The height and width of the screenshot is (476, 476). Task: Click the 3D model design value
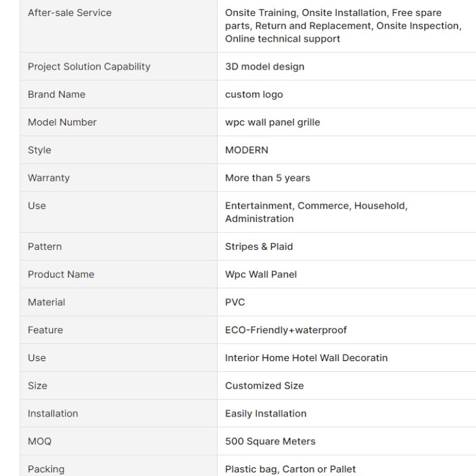click(265, 67)
